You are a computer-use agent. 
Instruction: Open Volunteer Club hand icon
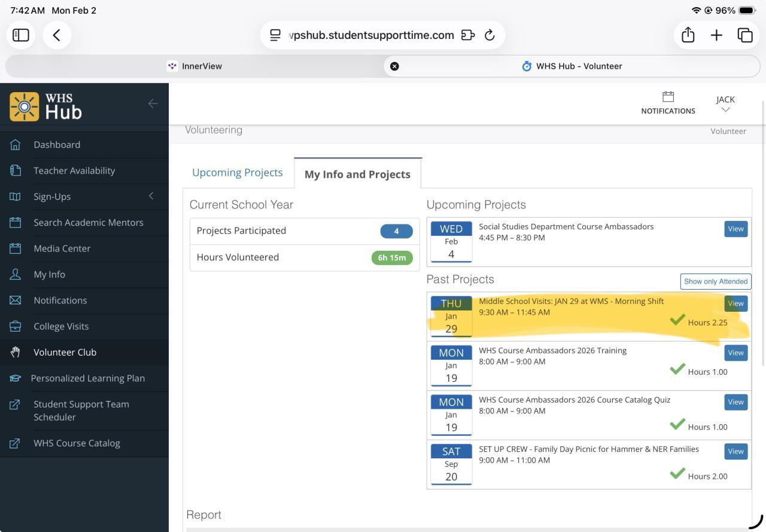(x=16, y=352)
